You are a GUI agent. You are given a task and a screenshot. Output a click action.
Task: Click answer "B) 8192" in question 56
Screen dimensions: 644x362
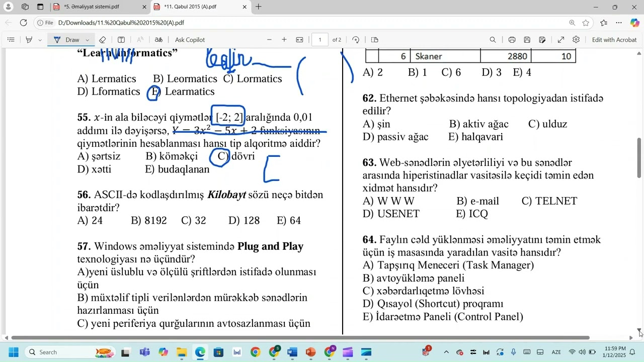(x=149, y=220)
